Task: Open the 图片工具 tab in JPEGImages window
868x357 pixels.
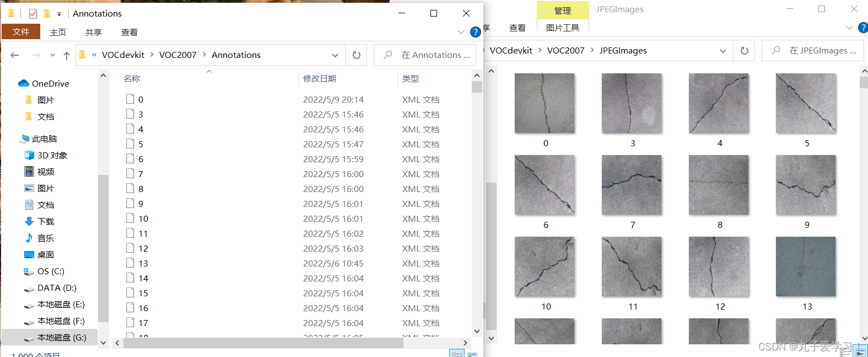Action: coord(563,28)
